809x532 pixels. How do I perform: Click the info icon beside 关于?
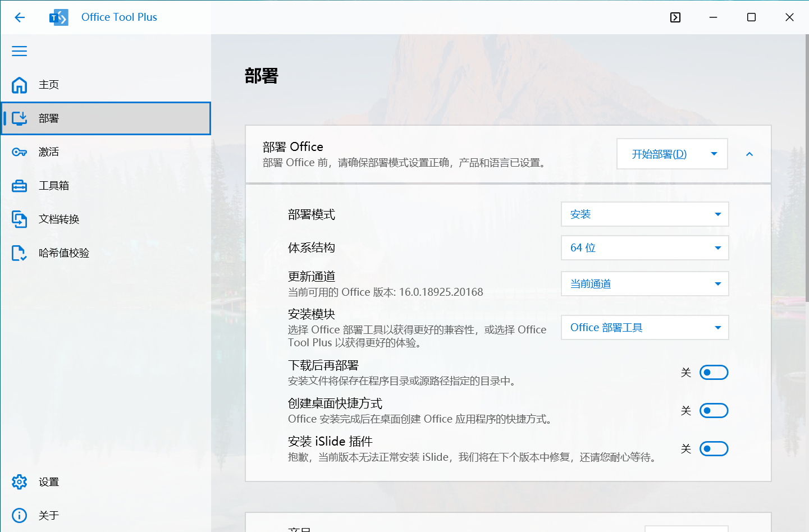coord(20,516)
